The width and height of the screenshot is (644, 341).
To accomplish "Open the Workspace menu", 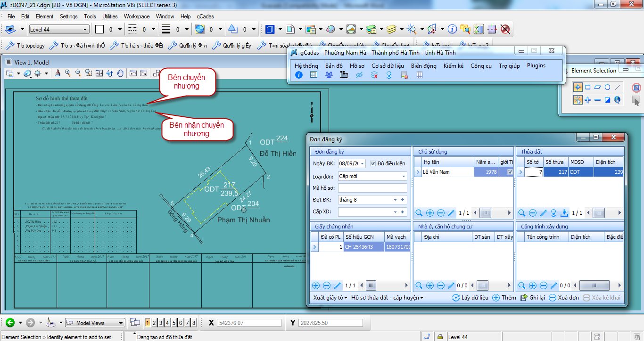I will pos(137,16).
